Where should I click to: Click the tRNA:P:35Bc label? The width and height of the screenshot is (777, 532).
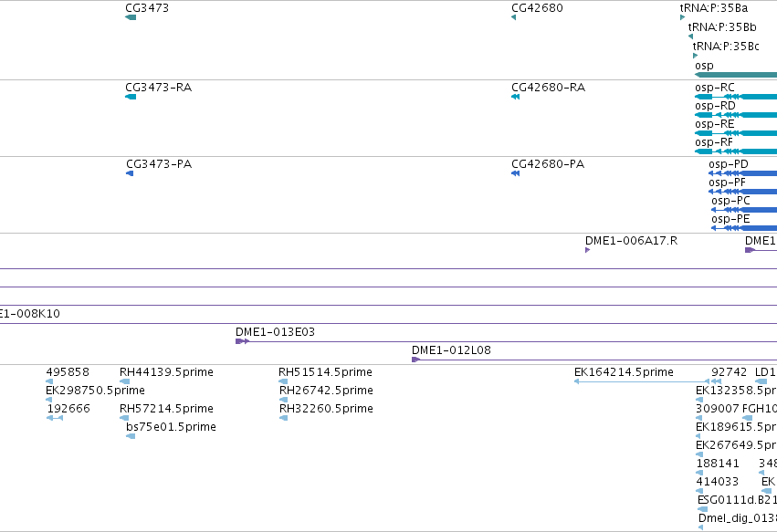(x=726, y=47)
